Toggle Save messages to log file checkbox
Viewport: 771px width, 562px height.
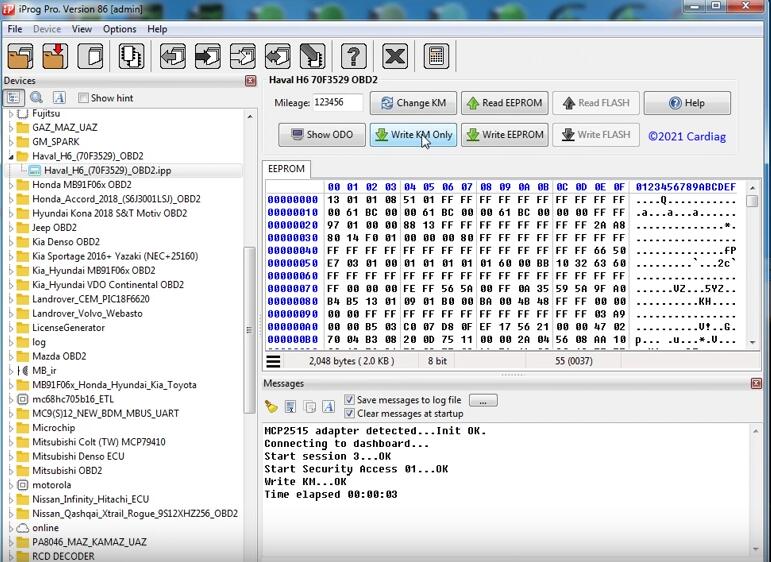(349, 400)
